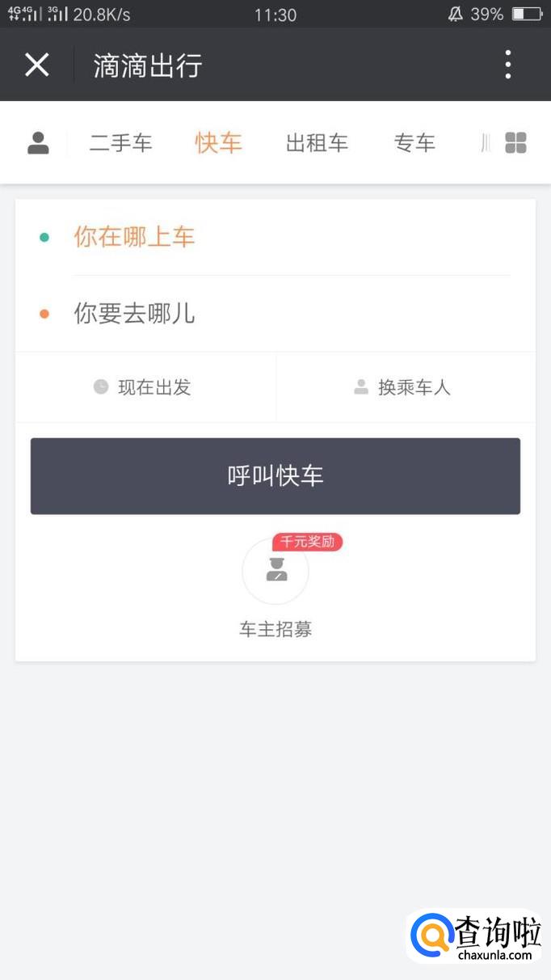Viewport: 551px width, 980px height.
Task: Close the 滴滴出行 page with the X icon
Action: coord(37,65)
